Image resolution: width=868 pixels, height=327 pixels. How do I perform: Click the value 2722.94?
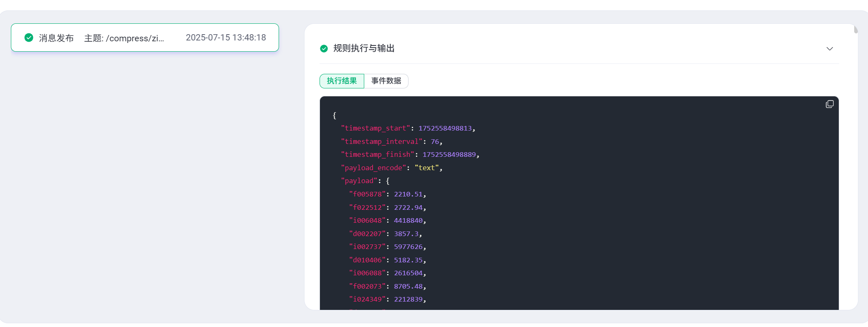pos(408,208)
